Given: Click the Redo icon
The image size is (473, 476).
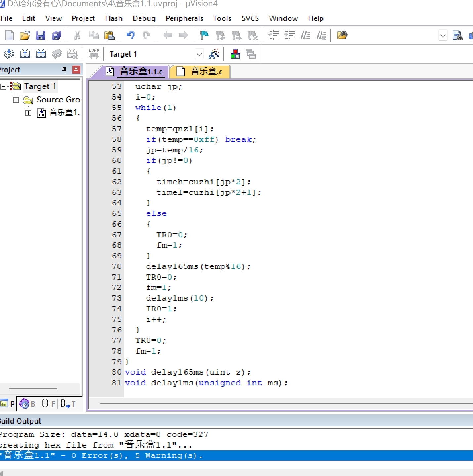Looking at the screenshot, I should tap(147, 35).
